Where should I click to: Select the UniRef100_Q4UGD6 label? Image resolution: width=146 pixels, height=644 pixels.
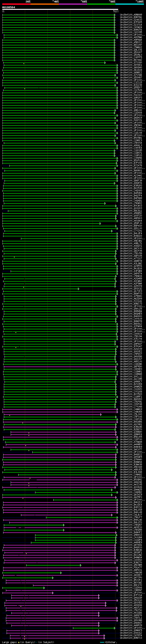point(131,356)
